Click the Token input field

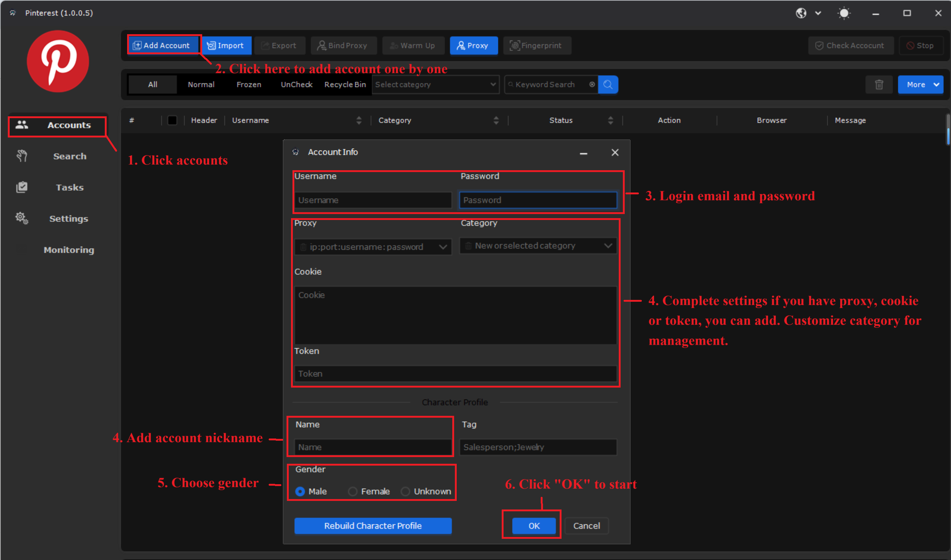coord(456,373)
